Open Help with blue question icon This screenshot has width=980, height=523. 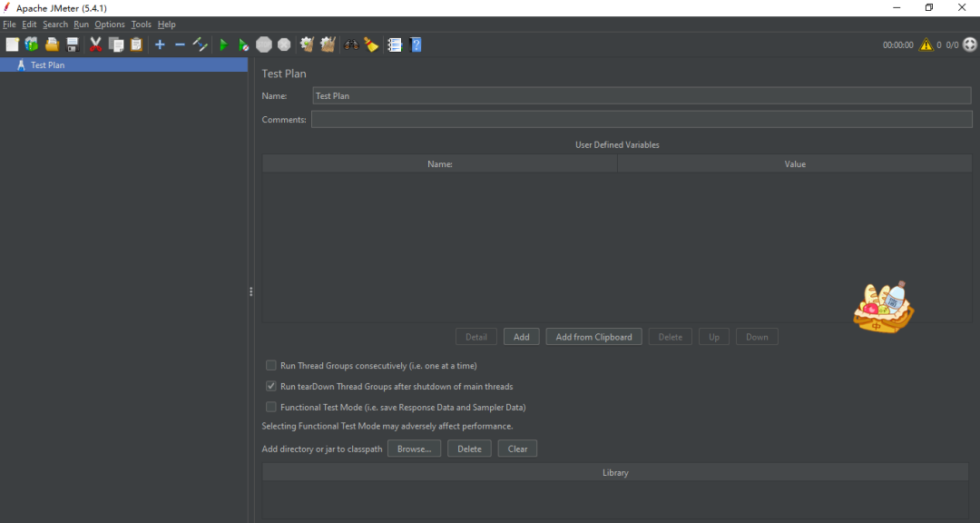(x=416, y=44)
